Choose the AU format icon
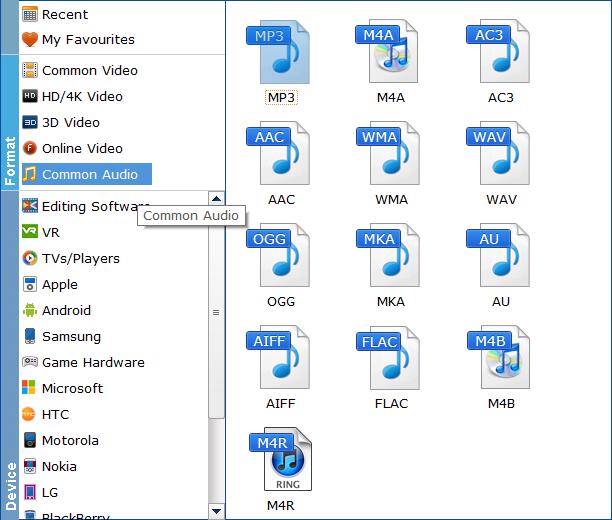The width and height of the screenshot is (612, 520). coord(498,255)
